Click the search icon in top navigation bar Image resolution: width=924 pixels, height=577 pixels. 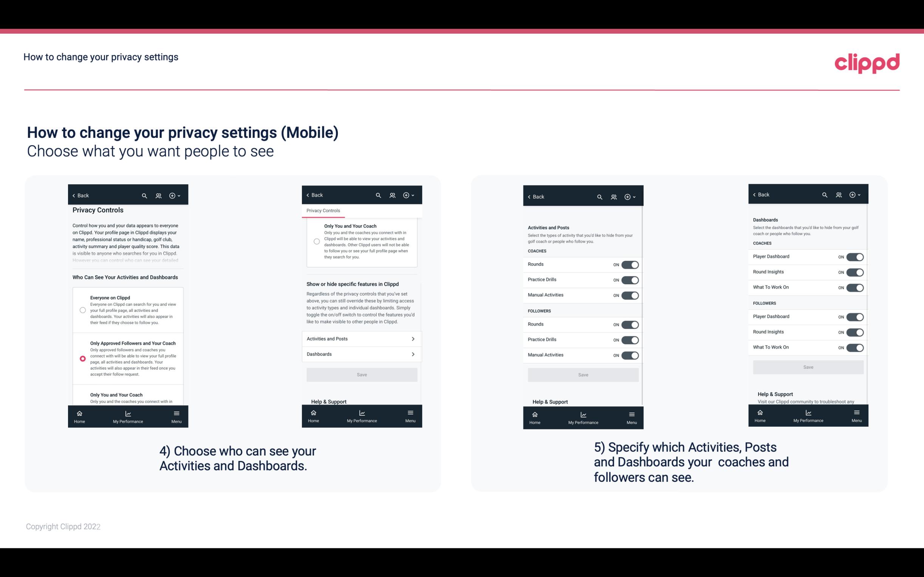pyautogui.click(x=144, y=195)
